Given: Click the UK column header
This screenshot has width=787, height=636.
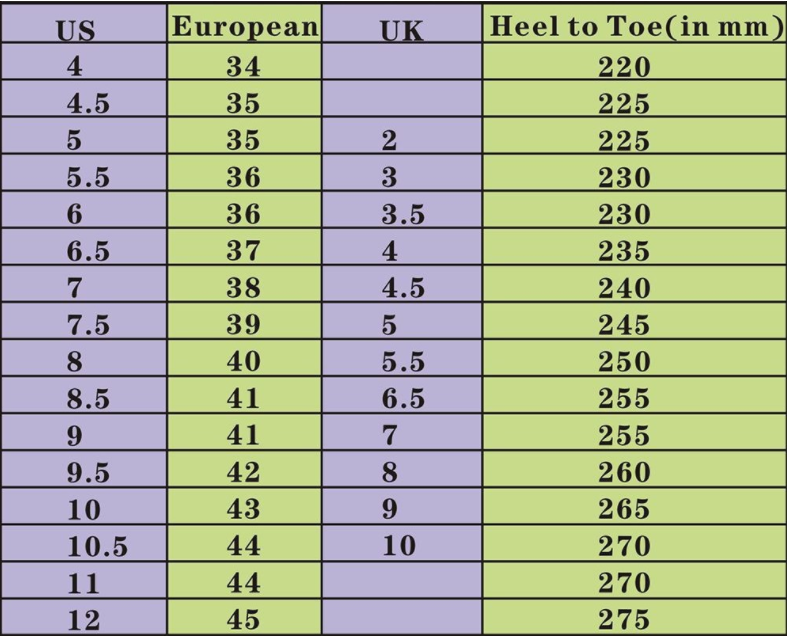Looking at the screenshot, I should (402, 31).
